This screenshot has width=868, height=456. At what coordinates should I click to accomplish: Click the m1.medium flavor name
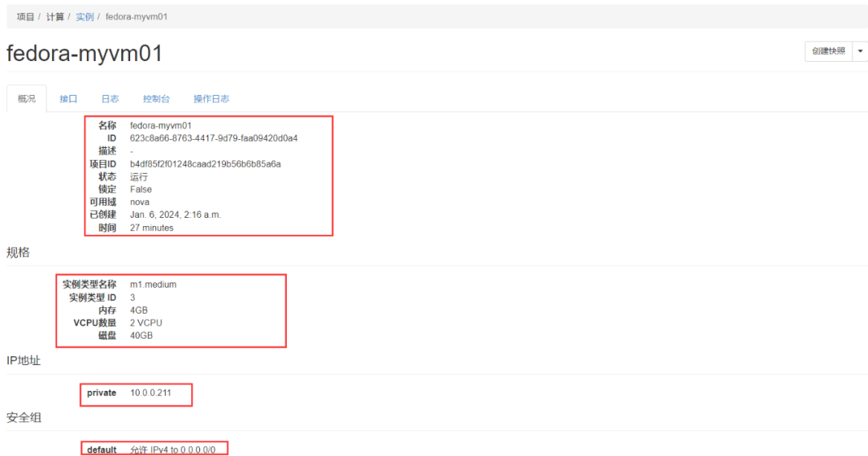(x=153, y=285)
